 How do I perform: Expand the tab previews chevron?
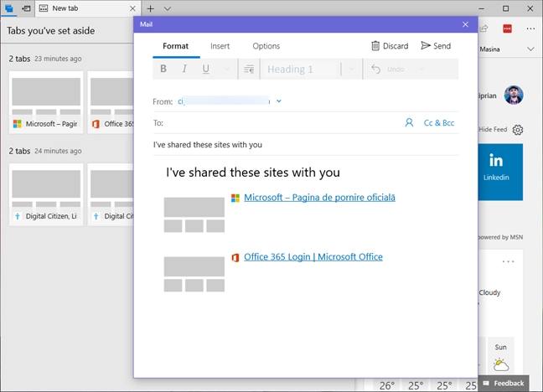168,8
